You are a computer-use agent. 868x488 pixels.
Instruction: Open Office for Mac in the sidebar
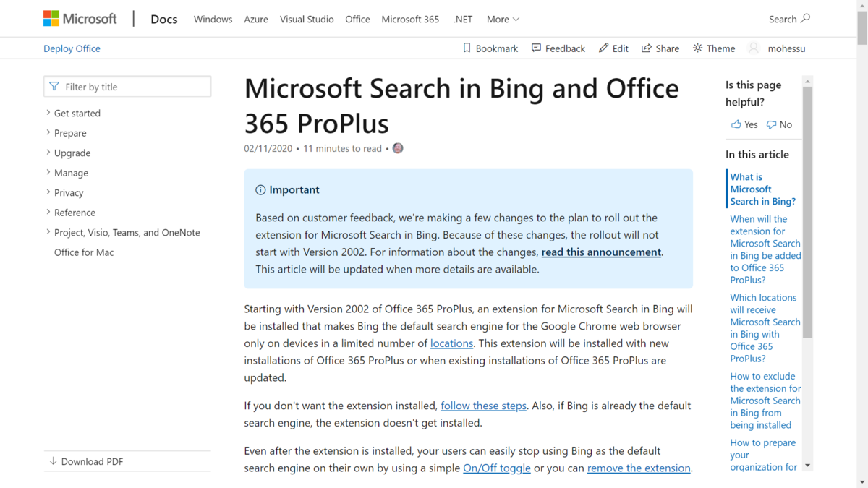[84, 252]
